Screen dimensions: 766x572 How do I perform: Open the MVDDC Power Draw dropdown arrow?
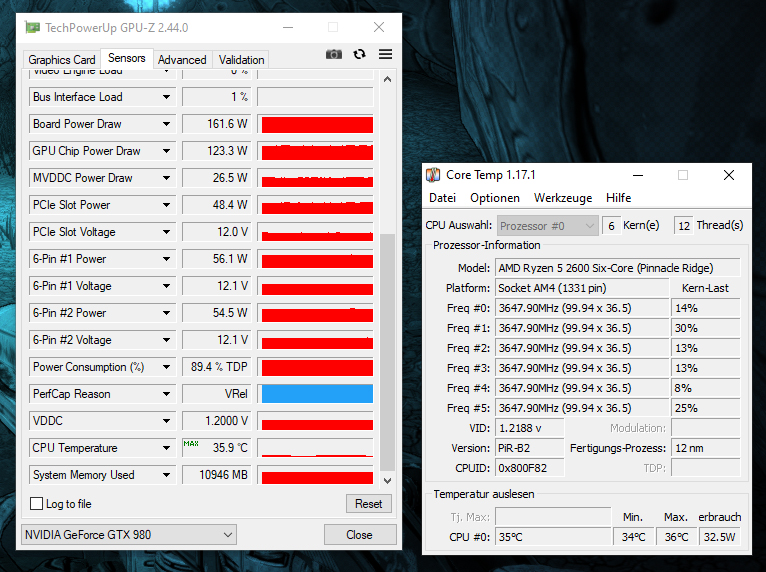(167, 178)
